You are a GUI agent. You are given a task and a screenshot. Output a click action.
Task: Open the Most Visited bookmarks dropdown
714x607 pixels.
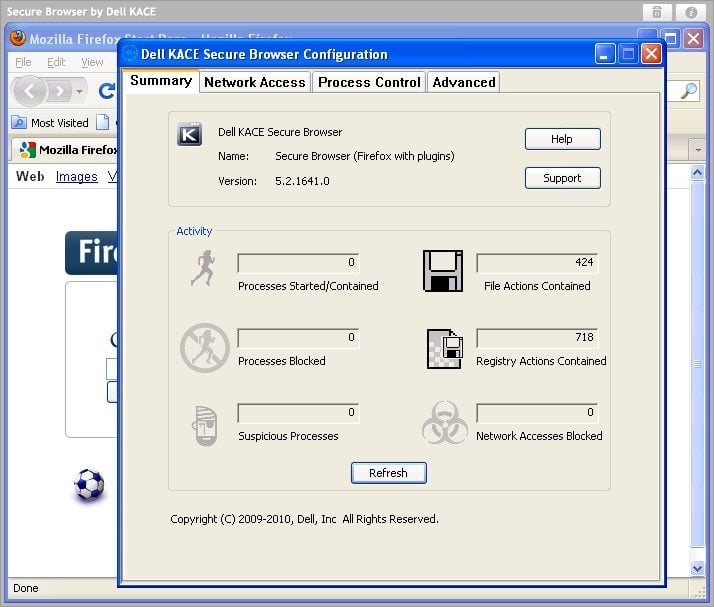pos(59,123)
